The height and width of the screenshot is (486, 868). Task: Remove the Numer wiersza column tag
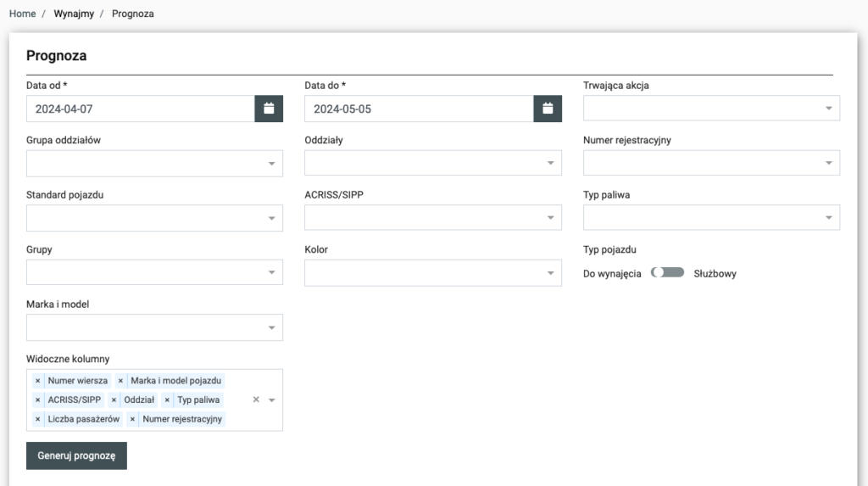pyautogui.click(x=37, y=381)
